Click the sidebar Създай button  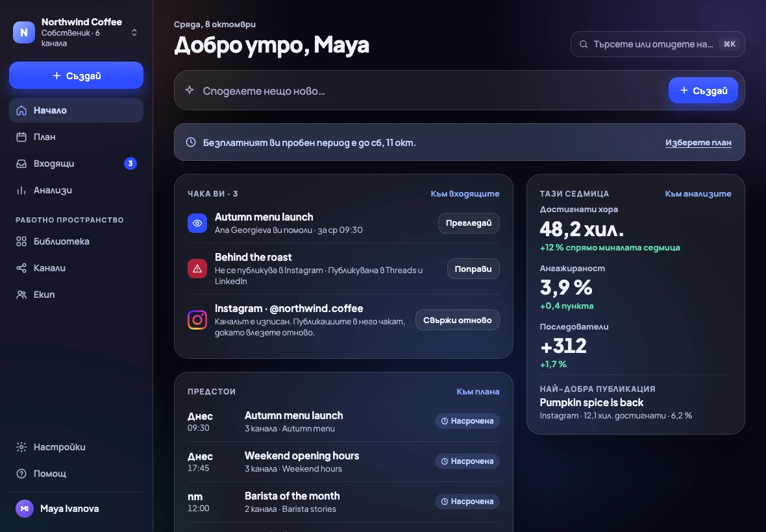point(76,75)
